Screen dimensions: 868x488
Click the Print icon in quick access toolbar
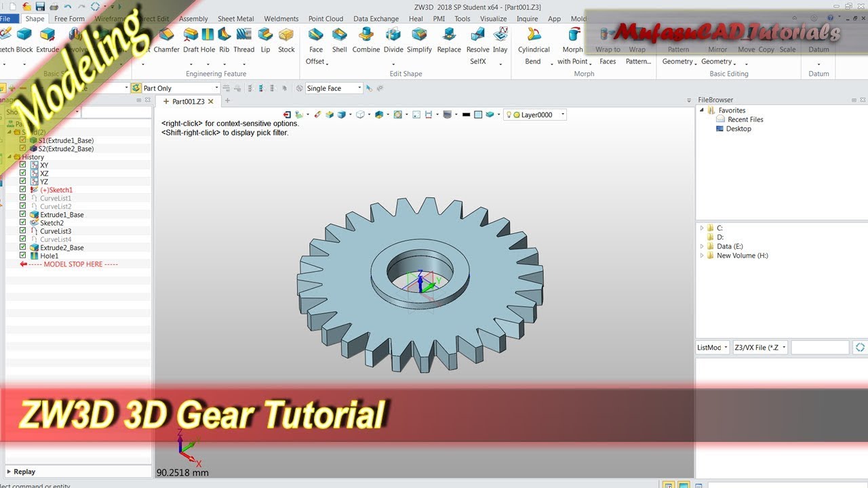54,6
